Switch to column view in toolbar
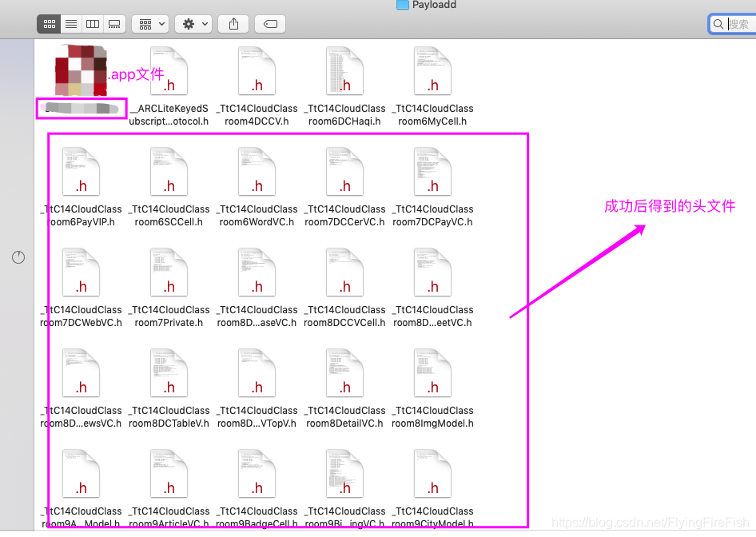 pyautogui.click(x=93, y=24)
